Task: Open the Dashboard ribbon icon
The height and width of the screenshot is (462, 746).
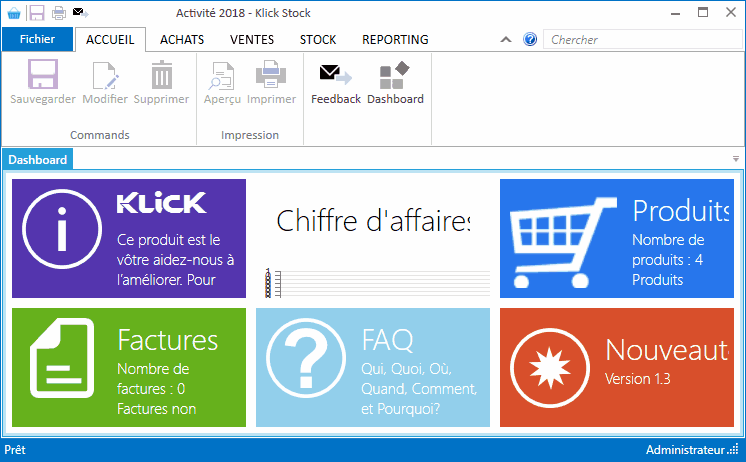Action: 395,76
